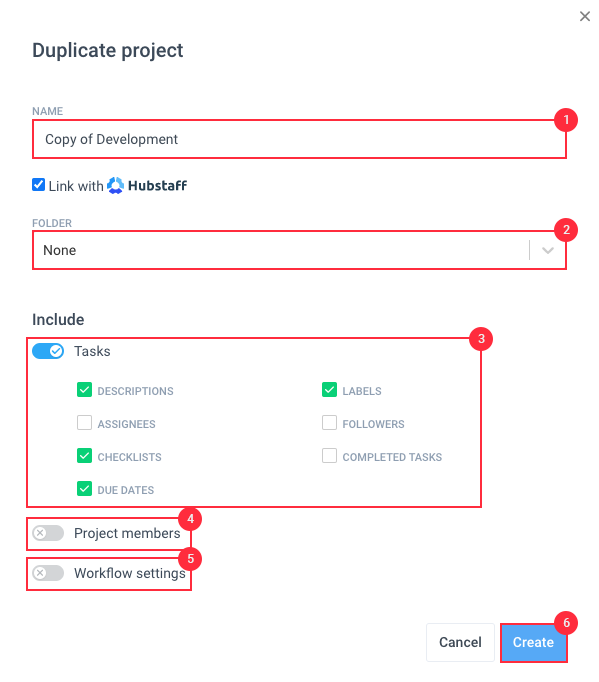Uncheck Link with Hubstaff checkbox

pos(38,184)
